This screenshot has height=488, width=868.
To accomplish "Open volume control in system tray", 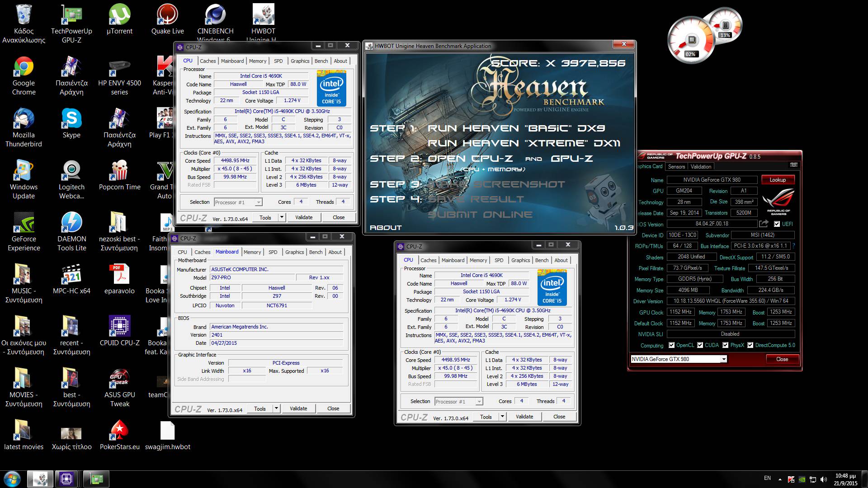I will (824, 479).
